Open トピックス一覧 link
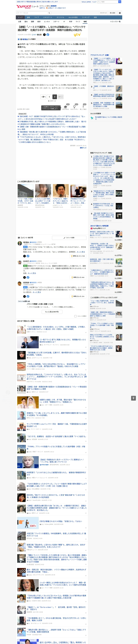The height and width of the screenshot is (644, 138). (x=115, y=22)
